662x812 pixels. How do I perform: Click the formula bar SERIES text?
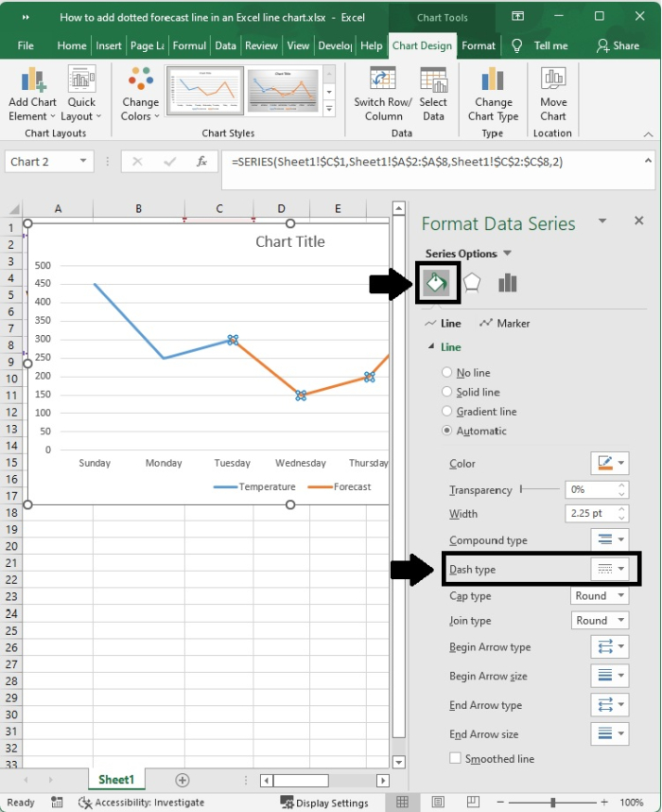(x=397, y=162)
